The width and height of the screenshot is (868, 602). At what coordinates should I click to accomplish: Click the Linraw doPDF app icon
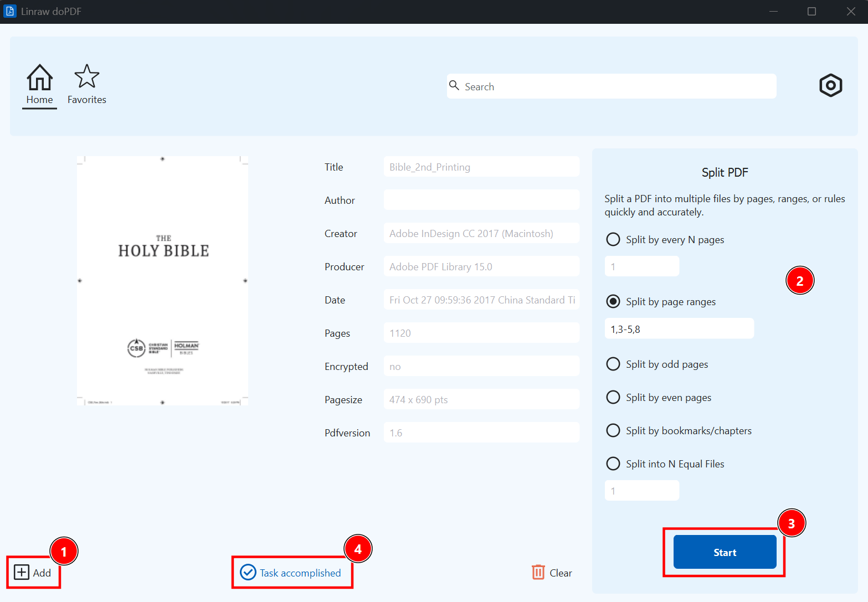pyautogui.click(x=10, y=11)
